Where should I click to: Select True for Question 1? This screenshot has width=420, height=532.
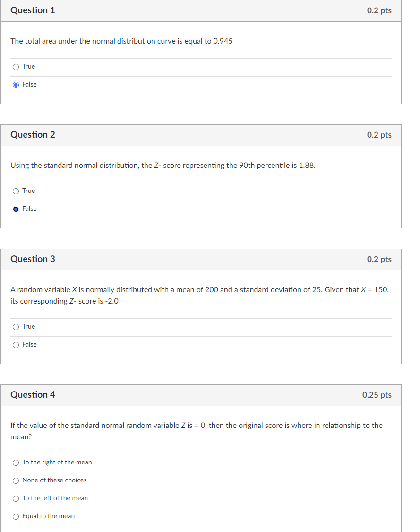[16, 67]
